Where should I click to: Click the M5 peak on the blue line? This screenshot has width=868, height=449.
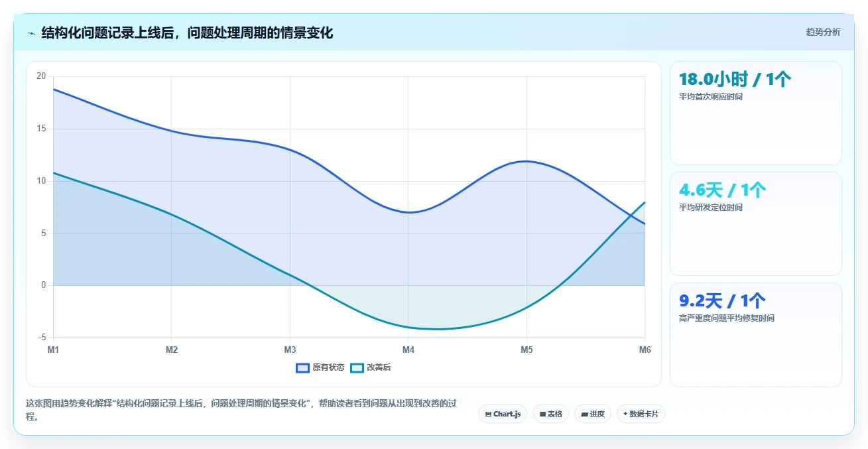coord(527,160)
